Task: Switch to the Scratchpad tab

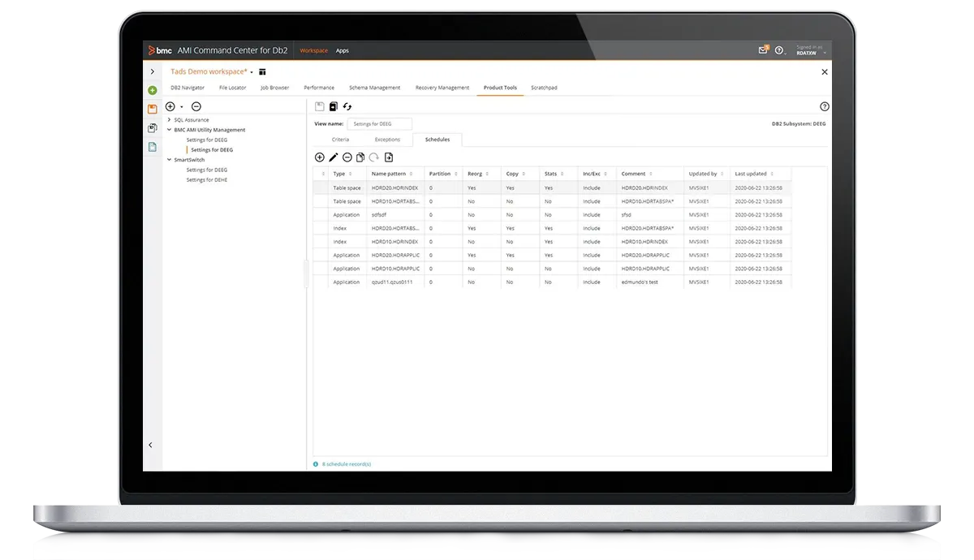Action: click(x=544, y=88)
